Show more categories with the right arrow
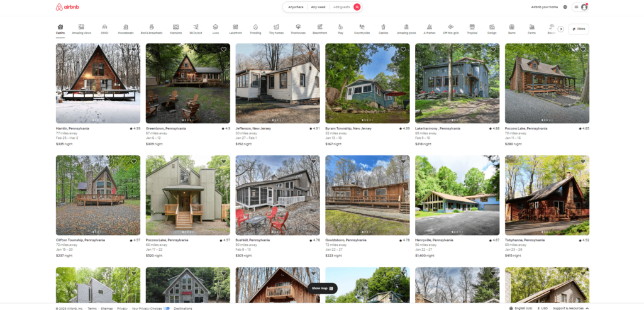 pyautogui.click(x=561, y=29)
